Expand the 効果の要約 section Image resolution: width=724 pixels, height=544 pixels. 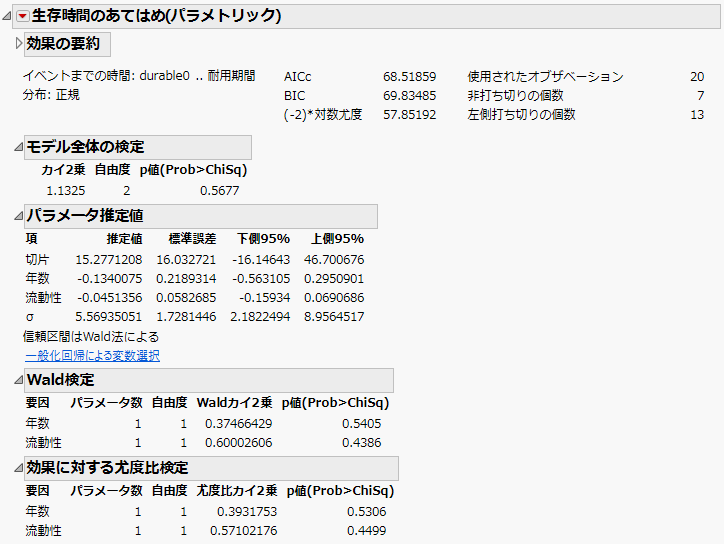click(x=18, y=44)
